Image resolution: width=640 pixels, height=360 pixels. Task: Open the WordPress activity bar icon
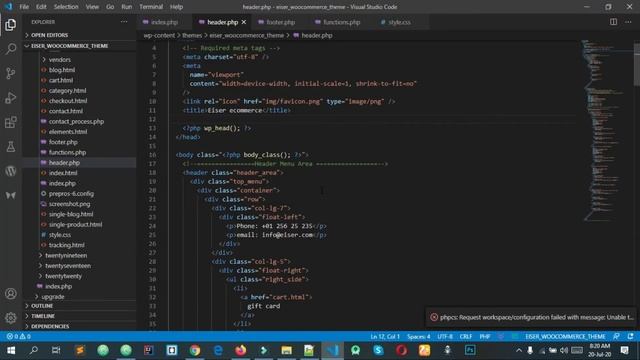pos(11,171)
